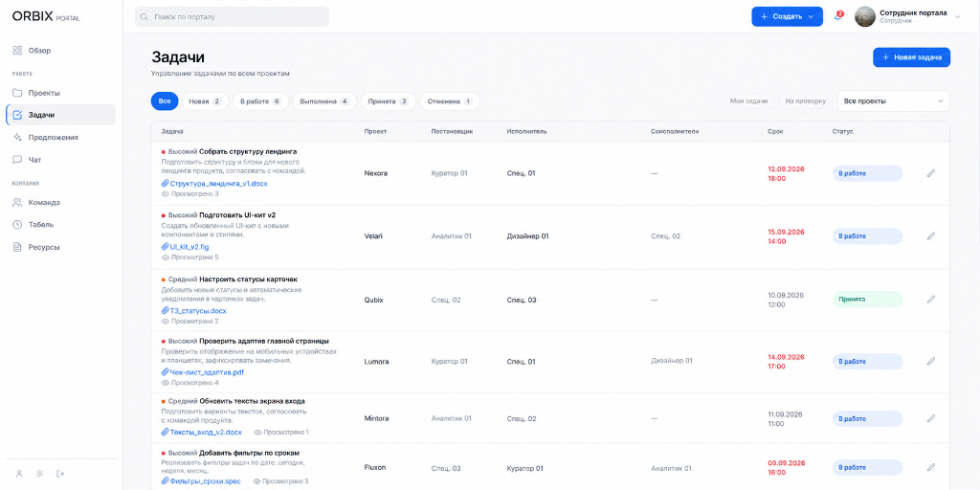This screenshot has width=980, height=490.
Task: Click the Статус column header
Action: [x=842, y=132]
